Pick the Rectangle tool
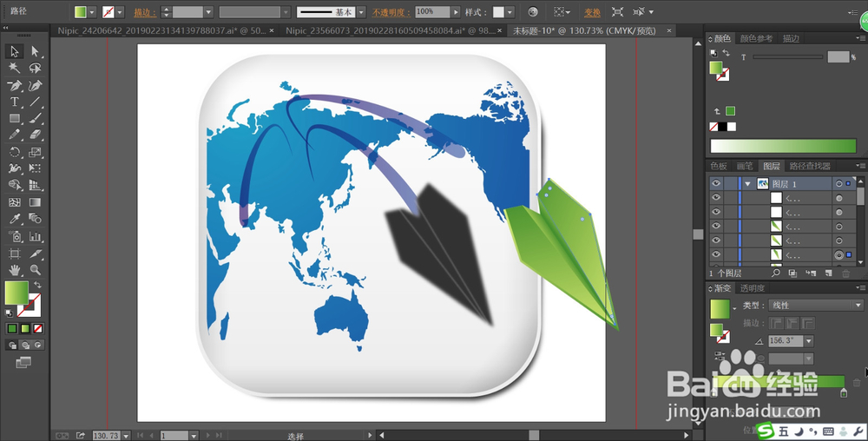The width and height of the screenshot is (868, 441). pos(15,118)
